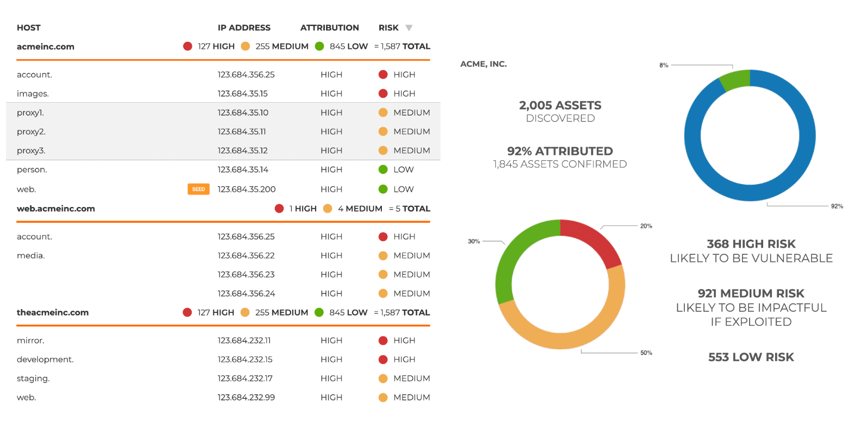
Task: Click the IP ADDRESS column header
Action: 244,28
